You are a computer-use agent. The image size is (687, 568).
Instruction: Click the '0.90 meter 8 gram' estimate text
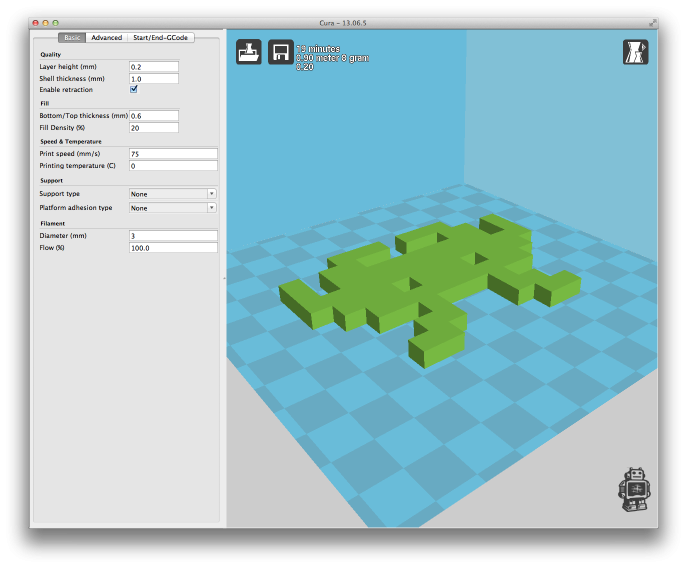333,58
